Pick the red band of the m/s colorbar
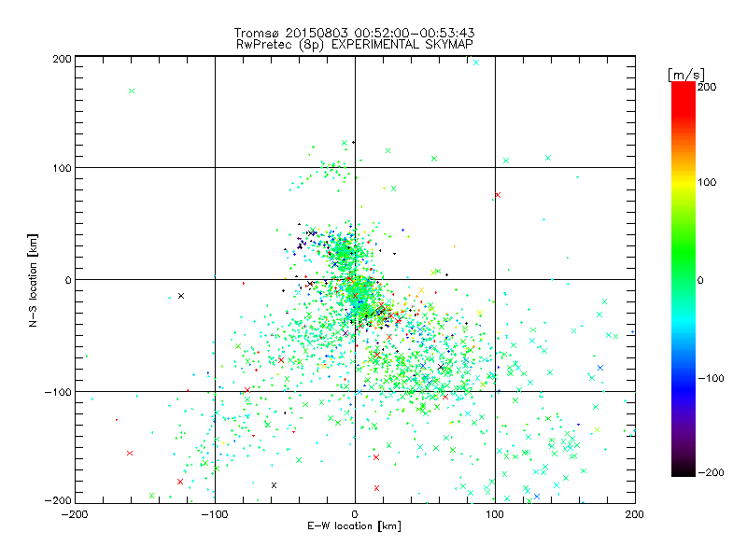 click(684, 98)
